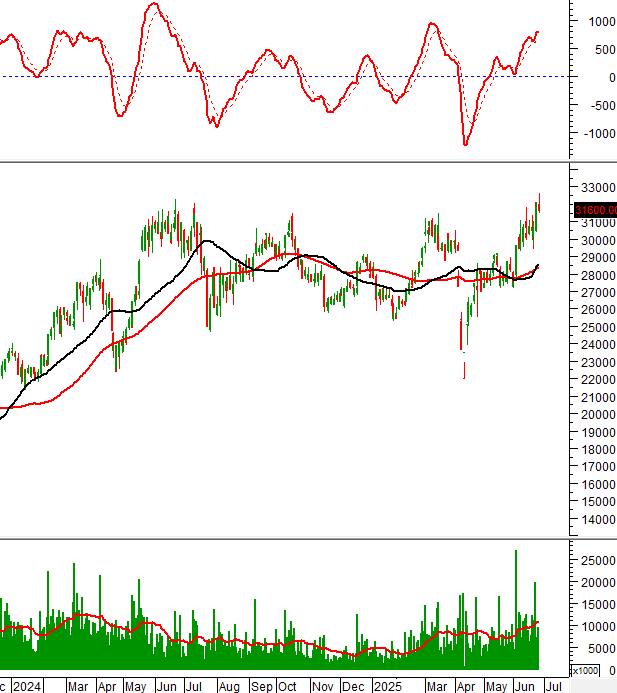617x693 pixels.
Task: Click the 25000 price axis label
Action: pos(598,327)
